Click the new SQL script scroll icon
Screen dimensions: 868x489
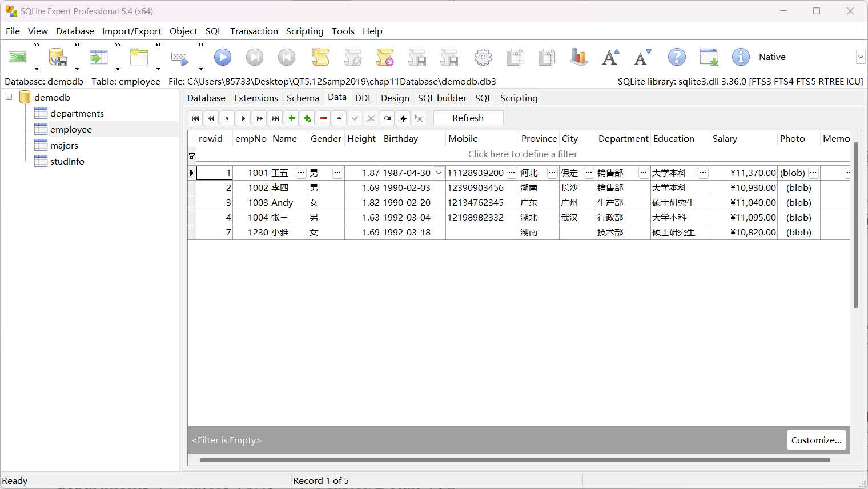click(x=320, y=57)
